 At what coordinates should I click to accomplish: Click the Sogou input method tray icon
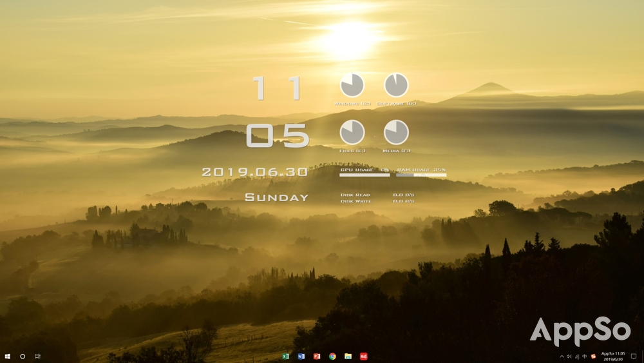[593, 356]
